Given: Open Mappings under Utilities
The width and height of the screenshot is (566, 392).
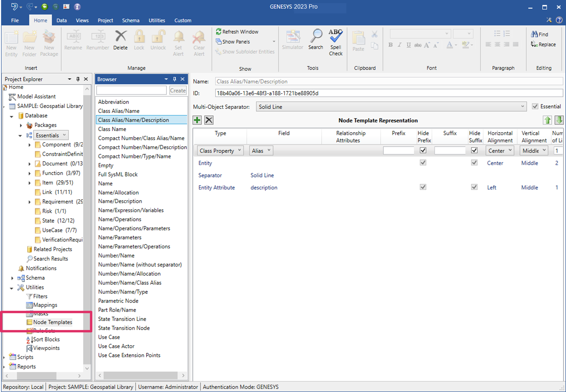Looking at the screenshot, I should (x=45, y=305).
